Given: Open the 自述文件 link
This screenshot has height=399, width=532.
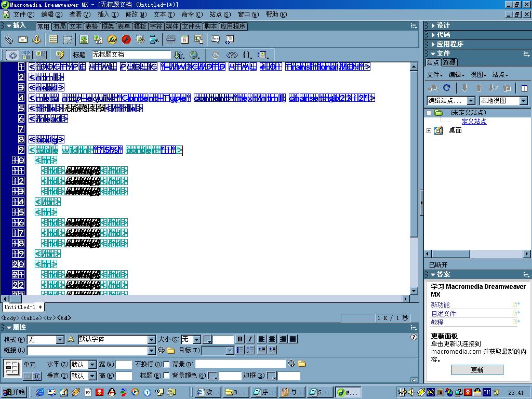Looking at the screenshot, I should (444, 313).
